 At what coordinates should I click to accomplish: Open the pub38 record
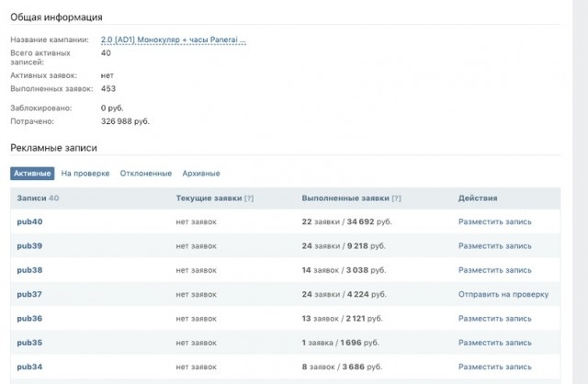click(x=29, y=270)
